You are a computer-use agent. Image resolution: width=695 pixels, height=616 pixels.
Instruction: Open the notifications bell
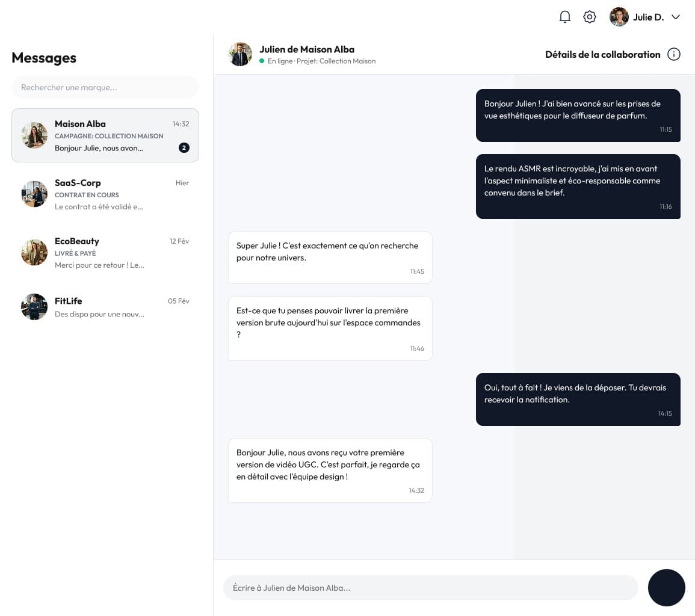[564, 17]
